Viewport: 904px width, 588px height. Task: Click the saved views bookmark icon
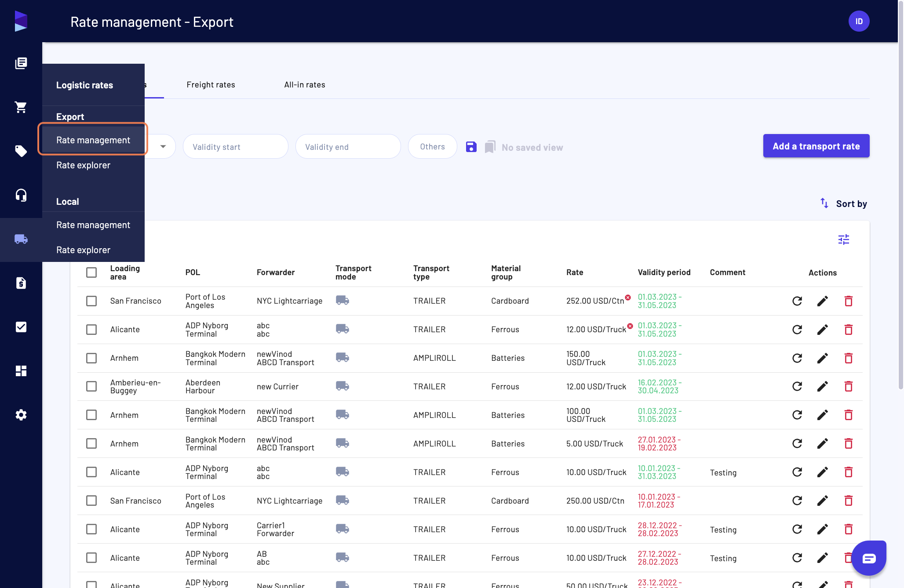(x=490, y=147)
